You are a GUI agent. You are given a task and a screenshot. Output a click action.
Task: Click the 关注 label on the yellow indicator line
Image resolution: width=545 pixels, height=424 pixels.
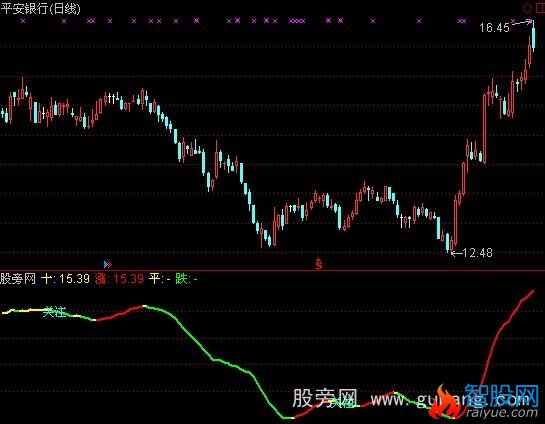coord(54,312)
